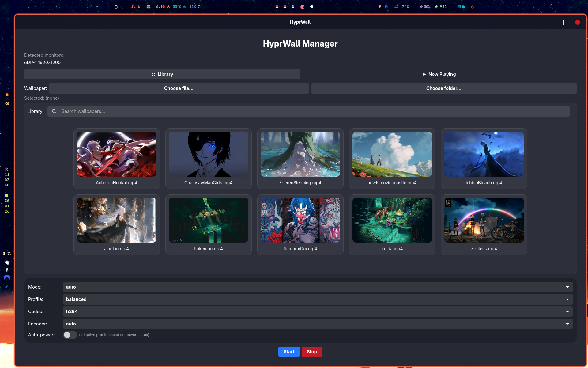
Task: Open the Codec dropdown showing h264
Action: coord(317,311)
